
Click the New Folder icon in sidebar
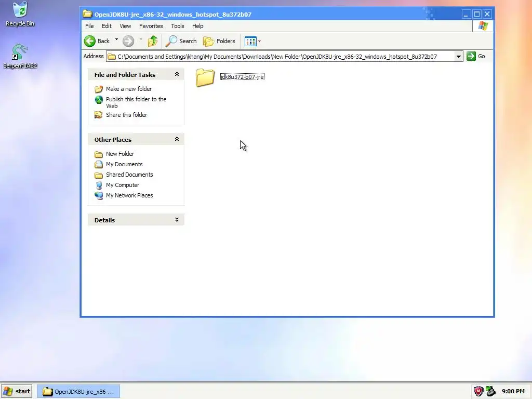pos(99,154)
